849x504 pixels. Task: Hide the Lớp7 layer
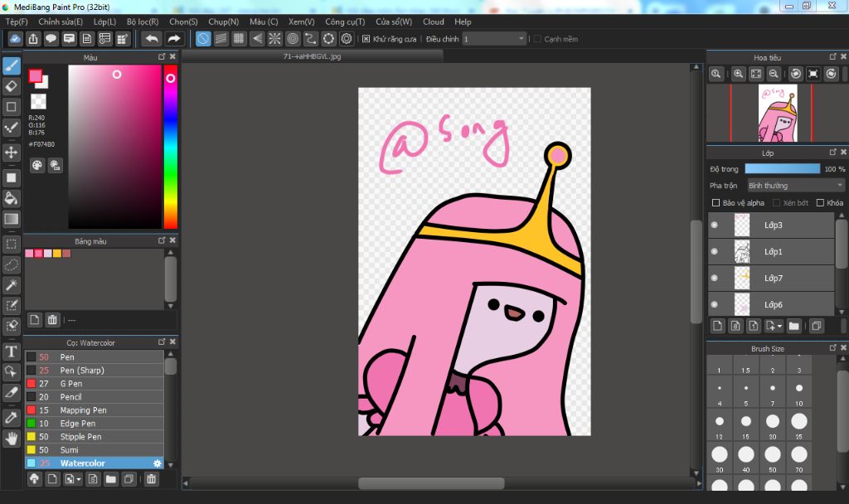(x=715, y=279)
